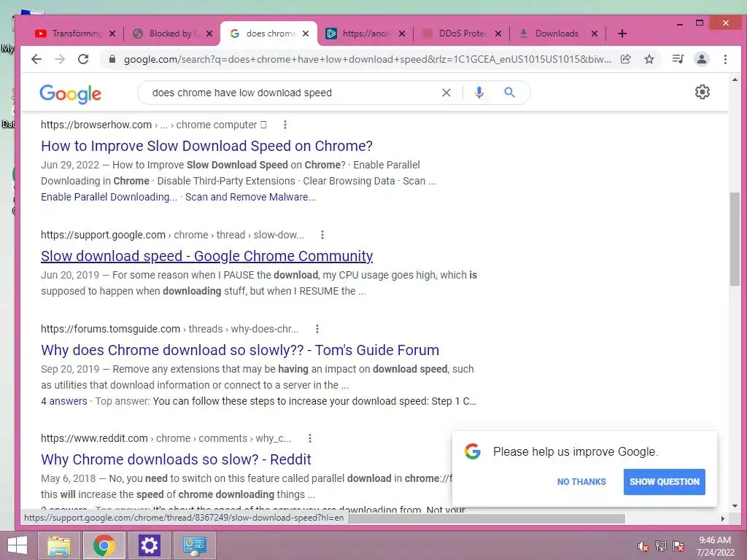Follow the Enable Parallel Downloading sitelink

[x=109, y=197]
